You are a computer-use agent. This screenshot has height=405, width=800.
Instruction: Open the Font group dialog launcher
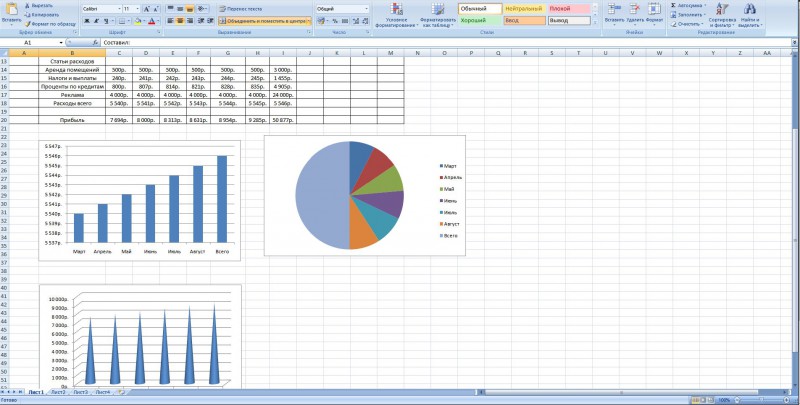[x=159, y=32]
